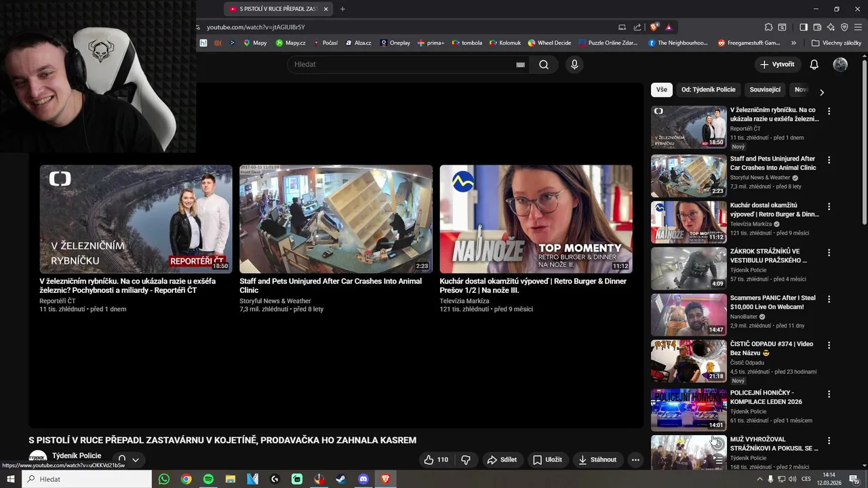The height and width of the screenshot is (488, 868).
Task: Select the Související filter chip
Action: pyautogui.click(x=765, y=89)
